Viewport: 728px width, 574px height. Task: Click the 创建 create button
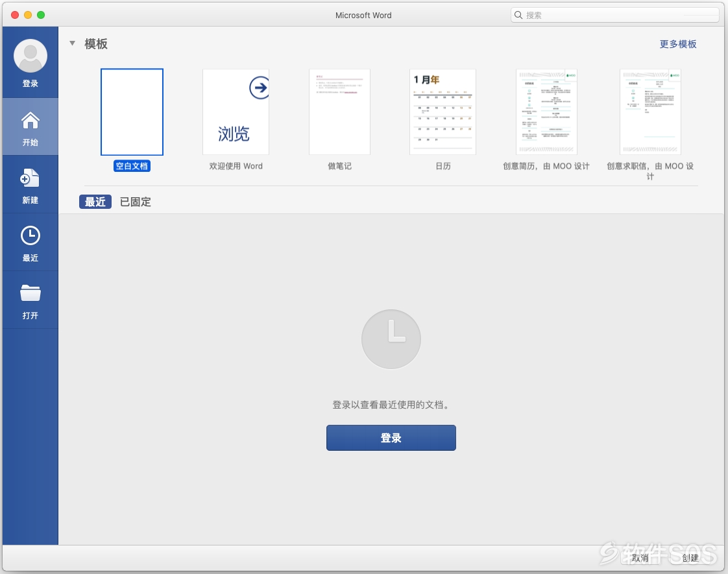click(x=690, y=558)
